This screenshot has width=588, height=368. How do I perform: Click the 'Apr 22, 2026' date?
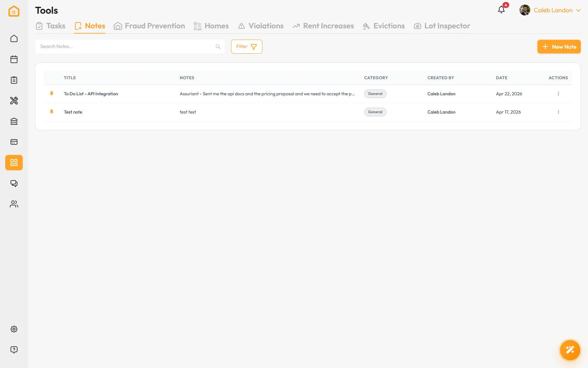pos(509,94)
